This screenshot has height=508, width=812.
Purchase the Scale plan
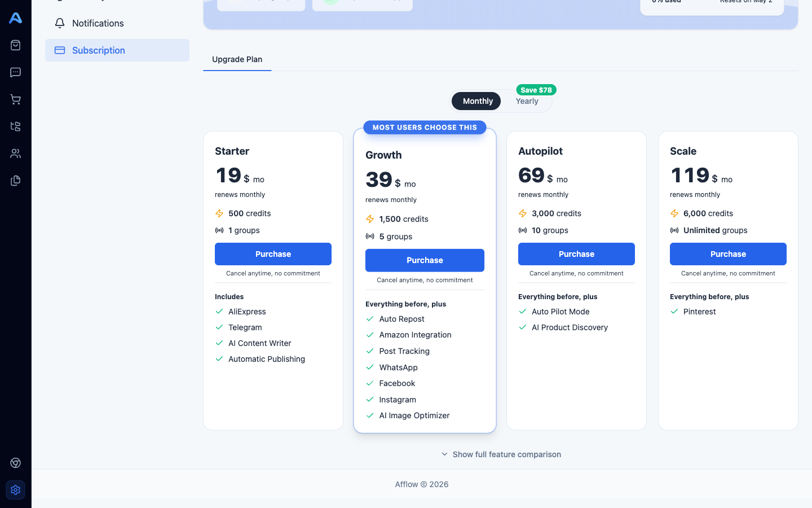(x=728, y=254)
